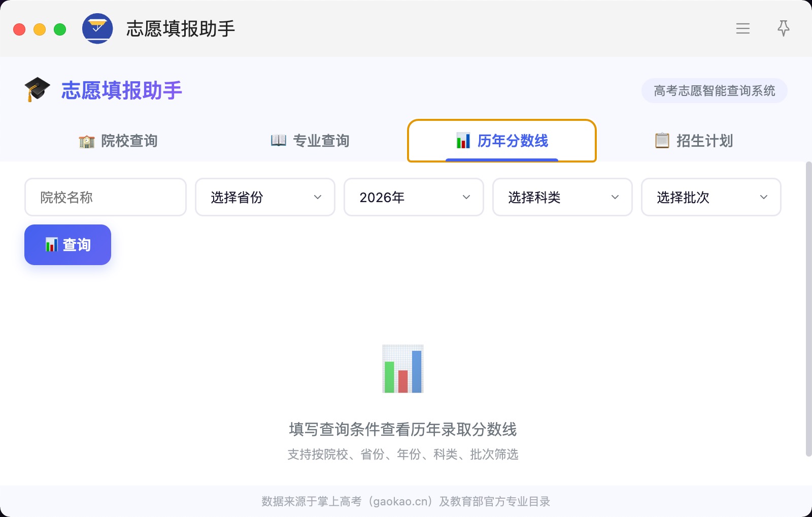Click the app logo in title bar
Screen dimensions: 812x517
(x=97, y=28)
